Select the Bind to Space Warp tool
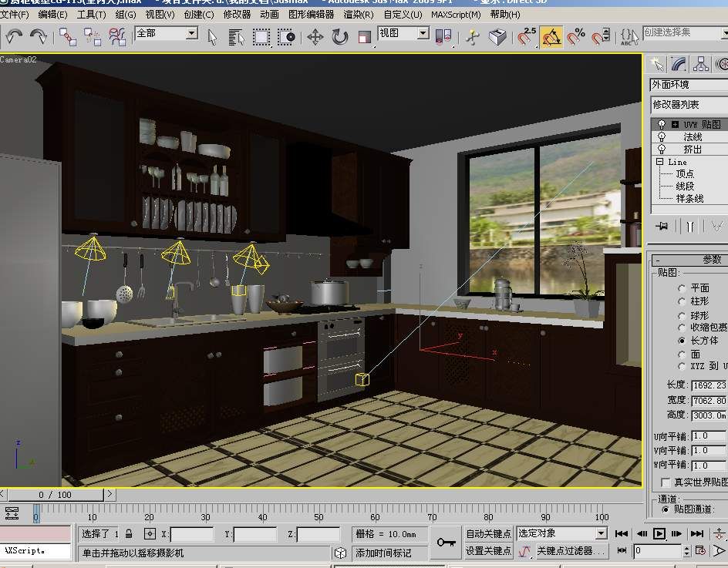The width and height of the screenshot is (728, 568). pyautogui.click(x=117, y=37)
